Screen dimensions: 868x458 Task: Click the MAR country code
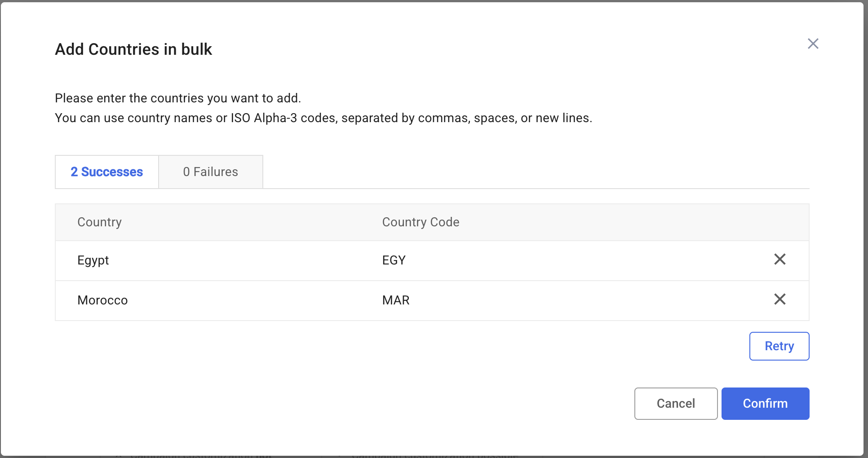pos(395,300)
